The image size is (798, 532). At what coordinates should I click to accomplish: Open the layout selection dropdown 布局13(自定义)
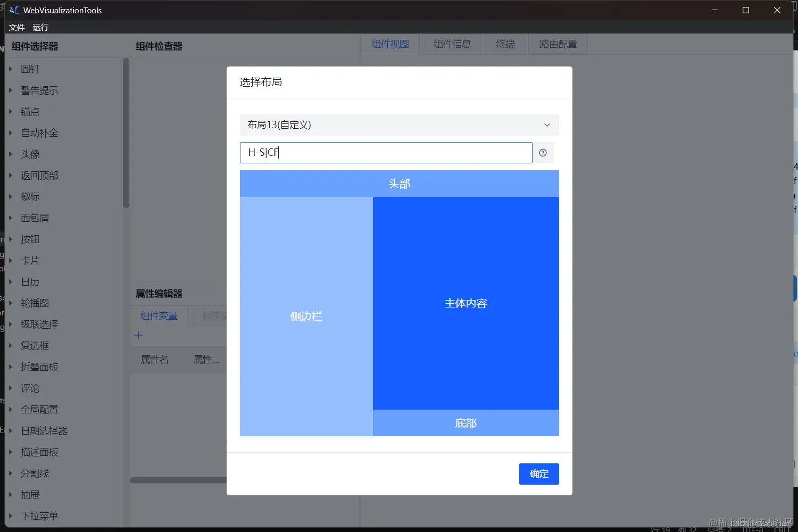399,125
